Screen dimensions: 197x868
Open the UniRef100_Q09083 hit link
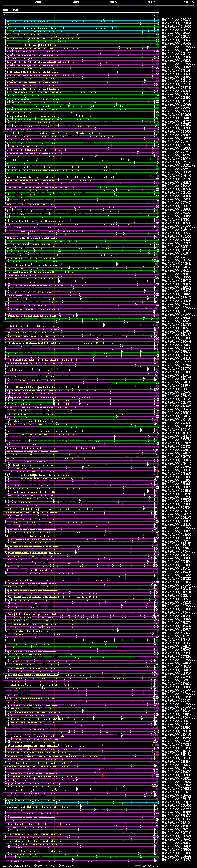click(x=177, y=26)
